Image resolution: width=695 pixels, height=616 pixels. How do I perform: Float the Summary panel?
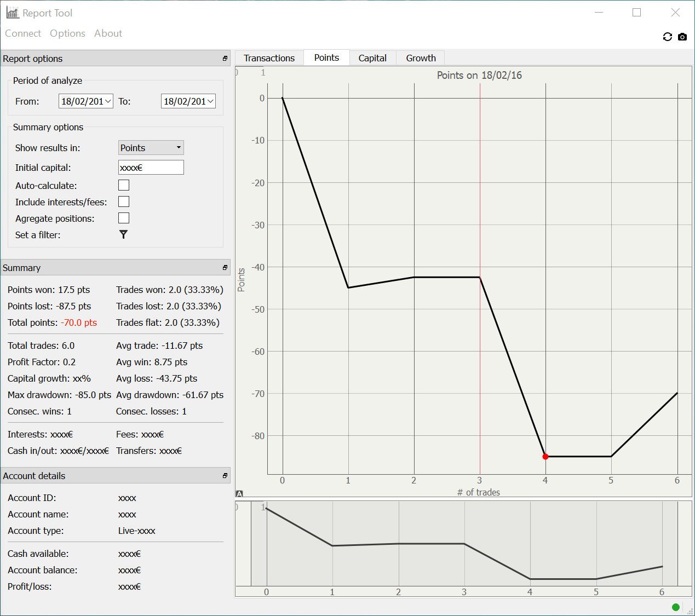coord(225,268)
